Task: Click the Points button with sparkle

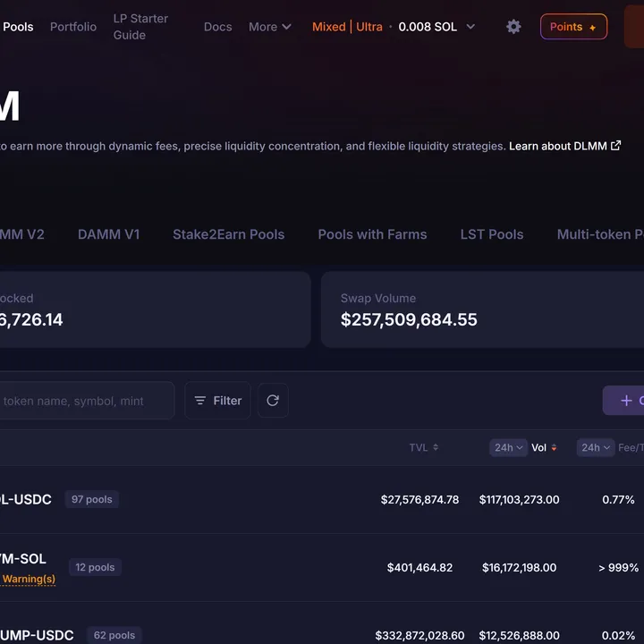Action: (x=573, y=27)
